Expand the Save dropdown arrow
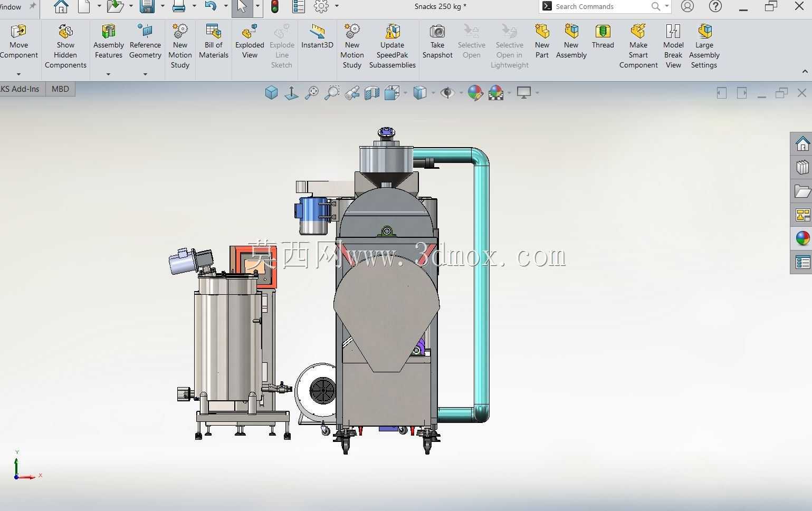The image size is (812, 511). pyautogui.click(x=162, y=6)
